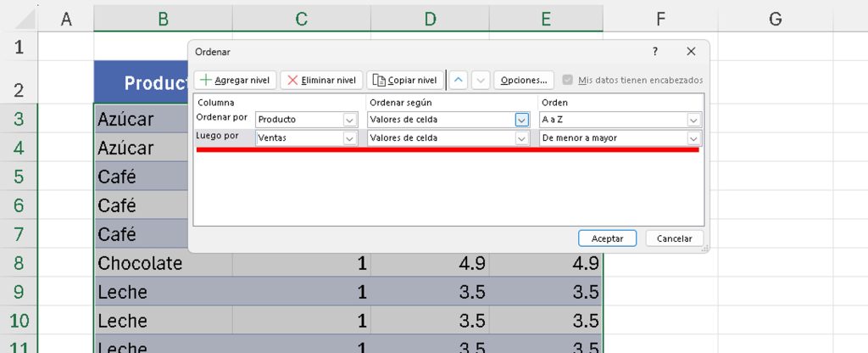Image resolution: width=868 pixels, height=353 pixels.
Task: Open second row Valores de celda dropdown
Action: pos(521,138)
